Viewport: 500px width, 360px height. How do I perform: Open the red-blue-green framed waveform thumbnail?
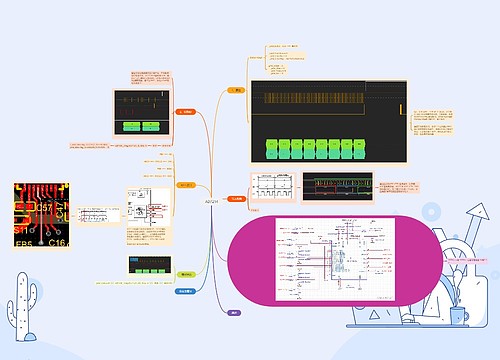[x=338, y=186]
